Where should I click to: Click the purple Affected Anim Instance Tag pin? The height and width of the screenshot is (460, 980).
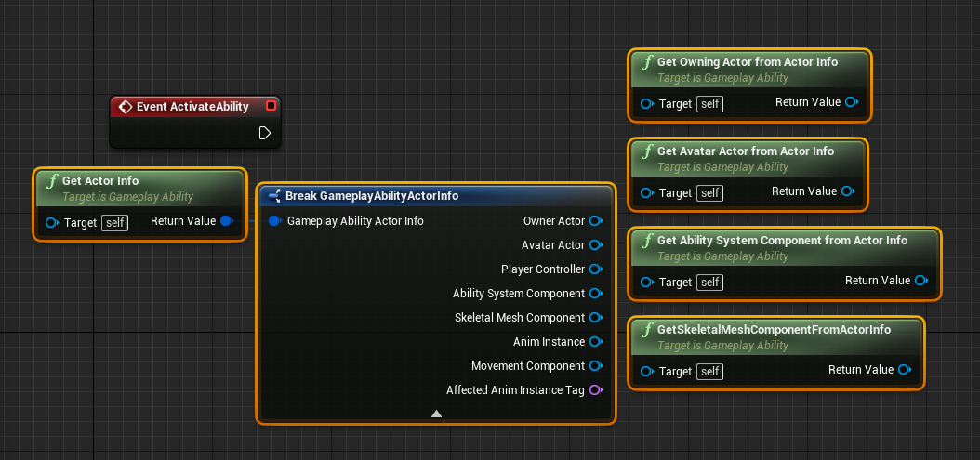coord(596,390)
